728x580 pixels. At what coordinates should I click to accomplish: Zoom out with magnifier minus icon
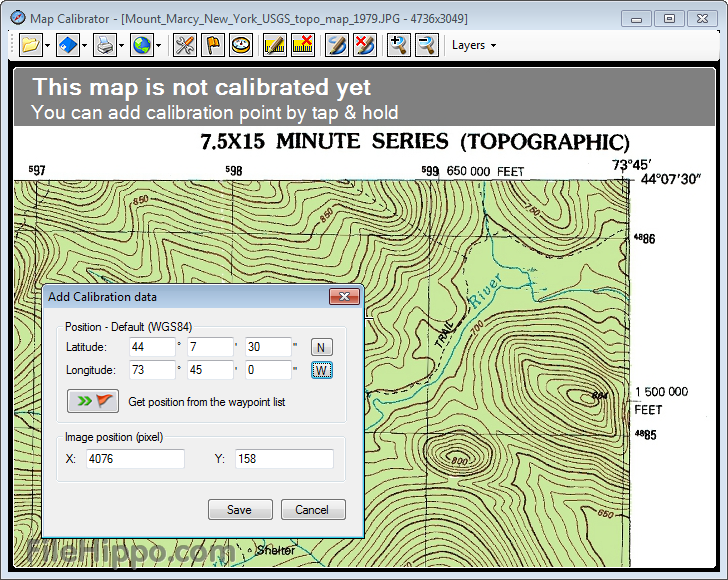coord(427,46)
